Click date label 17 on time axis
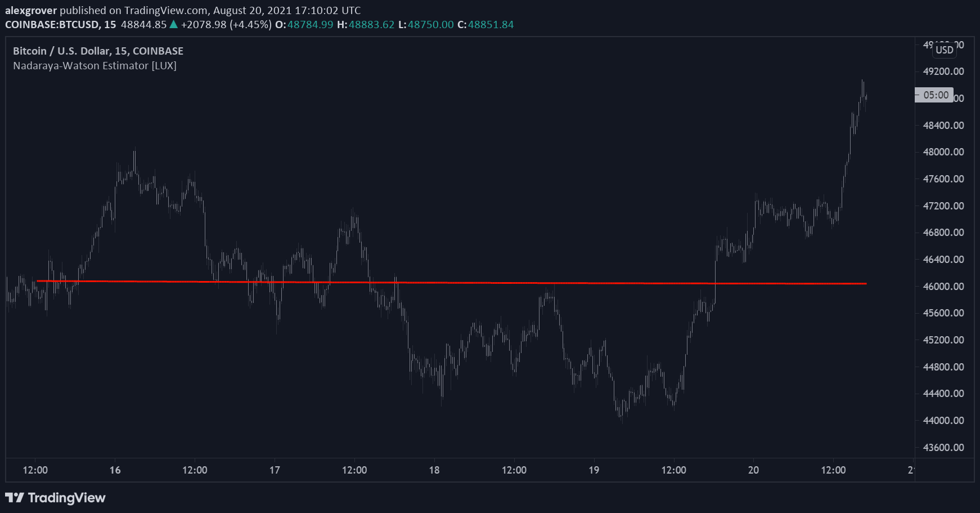Viewport: 980px width, 513px height. click(x=275, y=470)
